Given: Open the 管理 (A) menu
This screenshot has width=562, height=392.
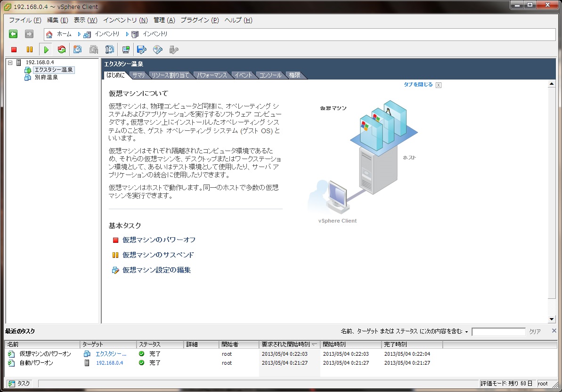Looking at the screenshot, I should [x=164, y=20].
